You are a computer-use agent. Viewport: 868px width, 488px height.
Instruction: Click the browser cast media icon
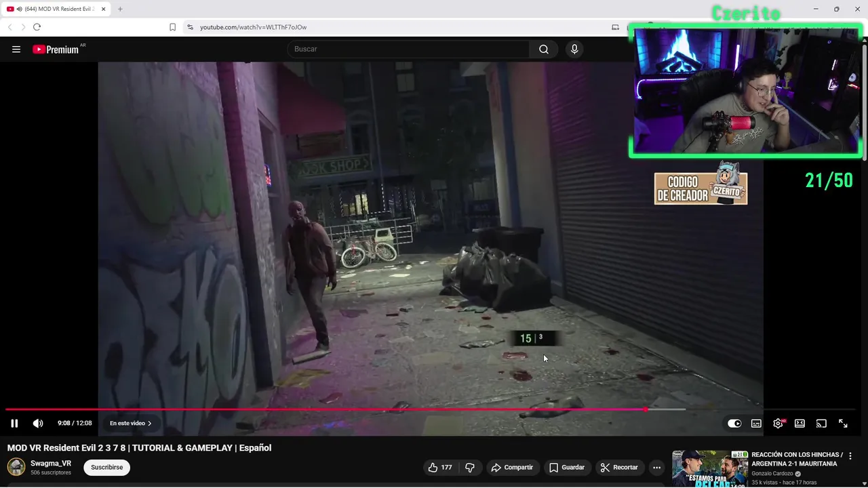point(615,27)
